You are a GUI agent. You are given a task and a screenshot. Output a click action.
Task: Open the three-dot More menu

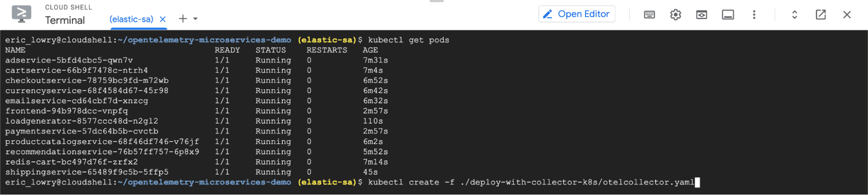point(754,15)
